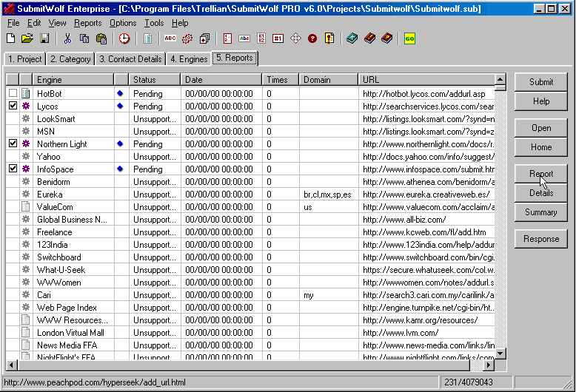Open the Reports menu
Screen dimensions: 576x392
(x=88, y=23)
